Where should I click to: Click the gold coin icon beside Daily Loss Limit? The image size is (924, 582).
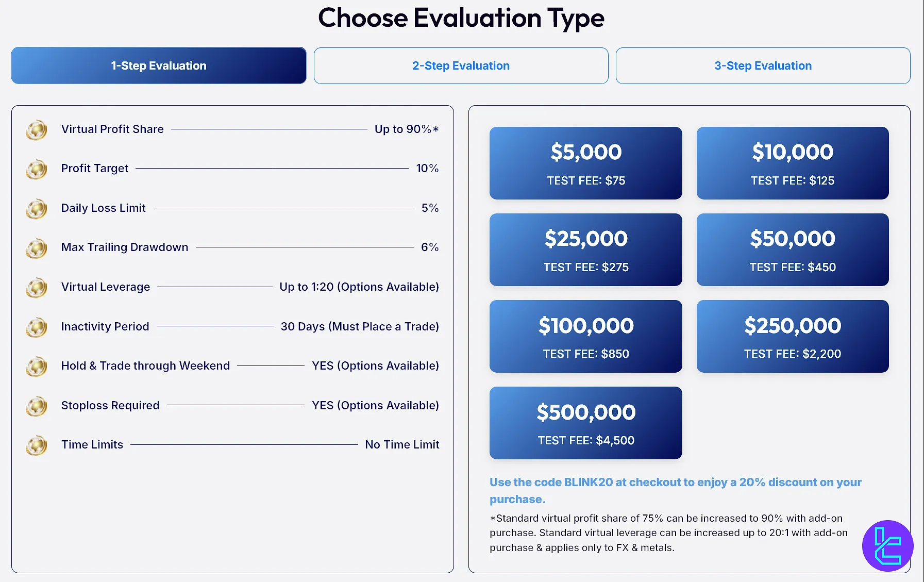click(37, 209)
